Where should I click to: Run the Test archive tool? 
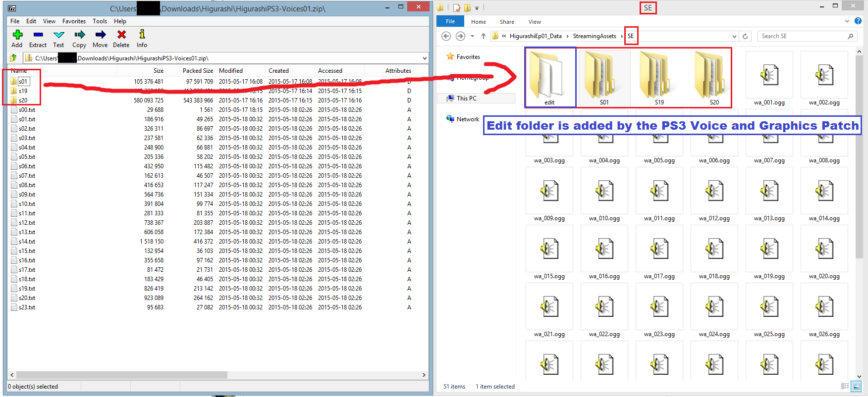tap(58, 39)
